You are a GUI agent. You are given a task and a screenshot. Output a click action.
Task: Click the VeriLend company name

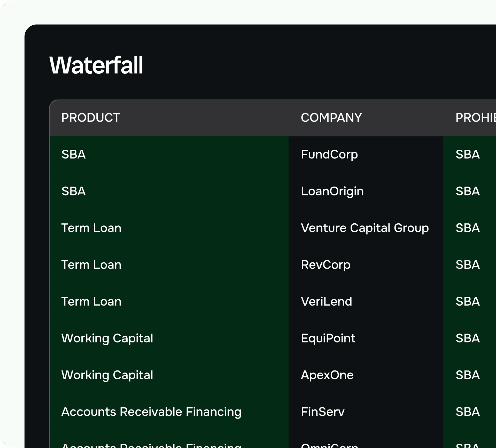click(x=326, y=301)
